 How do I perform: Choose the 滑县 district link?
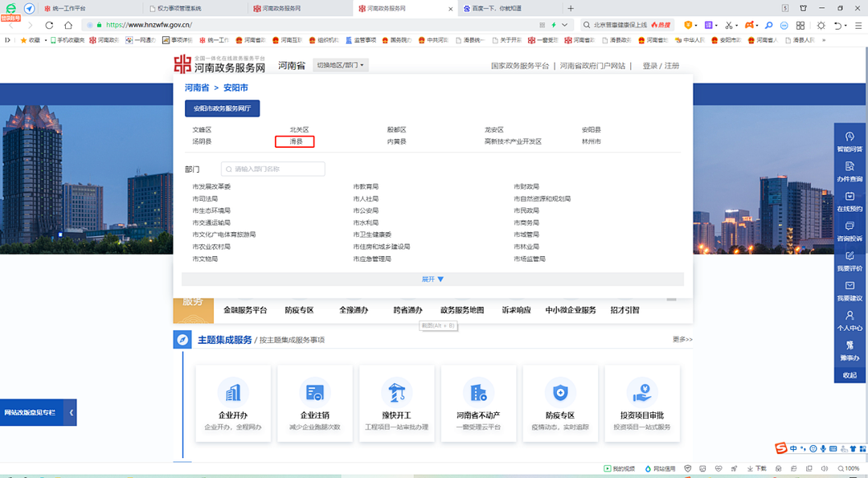coord(295,141)
